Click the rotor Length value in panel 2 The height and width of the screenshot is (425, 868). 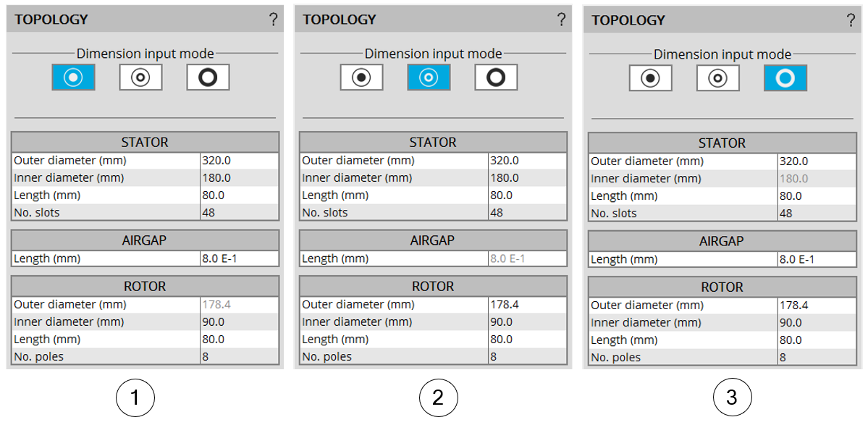coord(527,339)
